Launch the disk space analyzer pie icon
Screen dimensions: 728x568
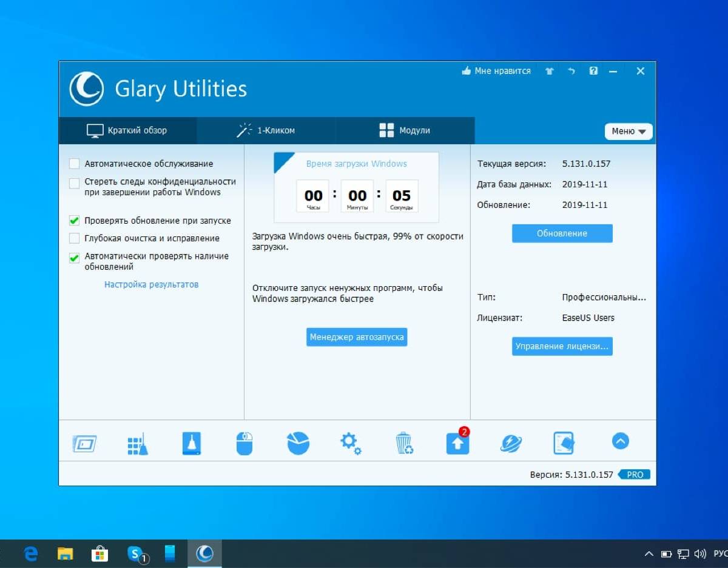point(298,443)
